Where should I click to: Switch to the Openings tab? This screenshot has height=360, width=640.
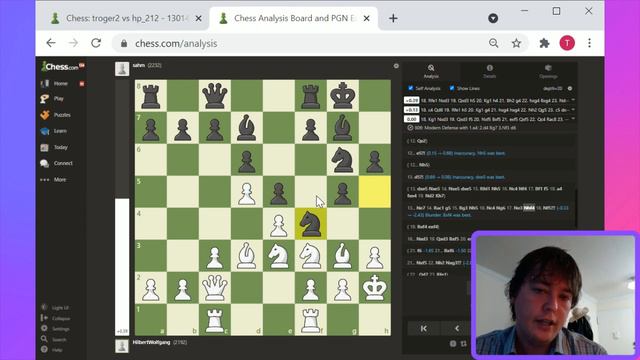[x=548, y=71]
